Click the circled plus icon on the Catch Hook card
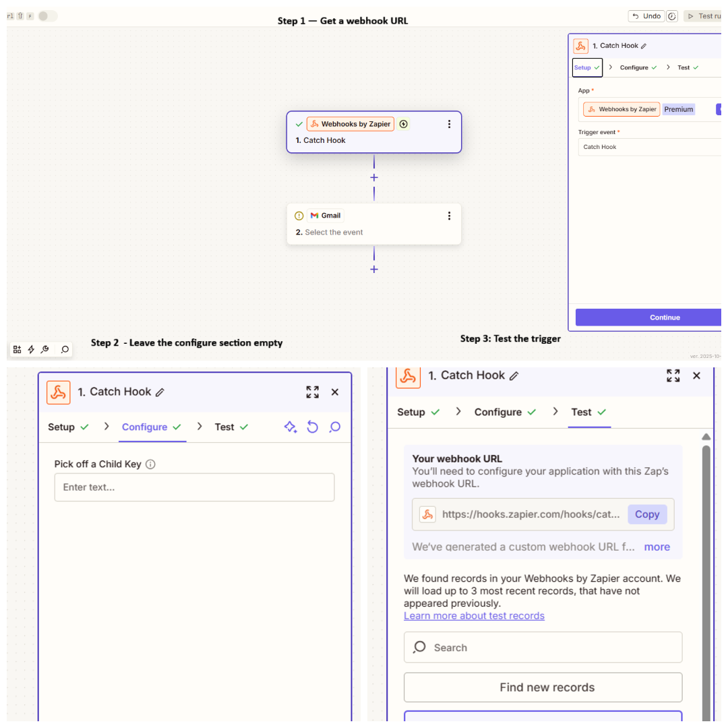The width and height of the screenshot is (728, 728). pyautogui.click(x=404, y=124)
